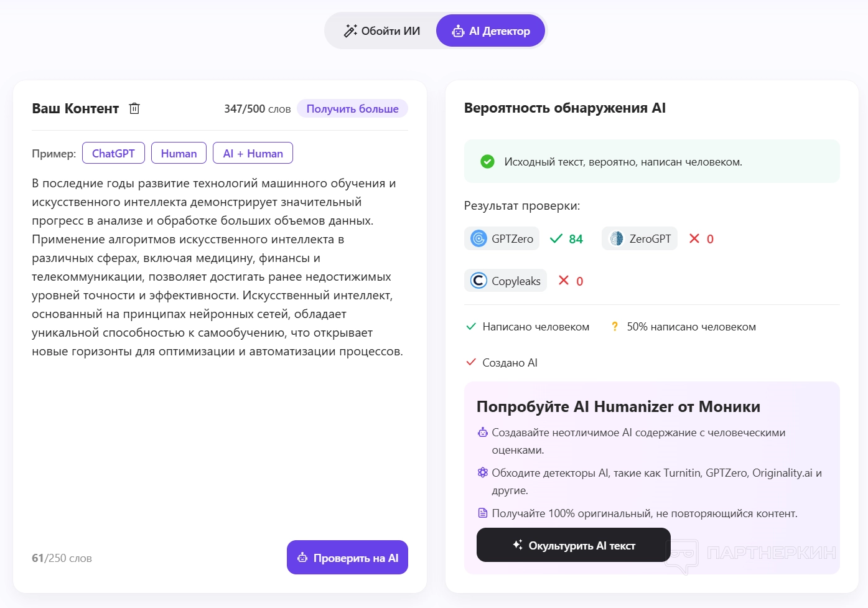Click the yellow question mark legend icon
The image size is (868, 608).
click(x=615, y=327)
